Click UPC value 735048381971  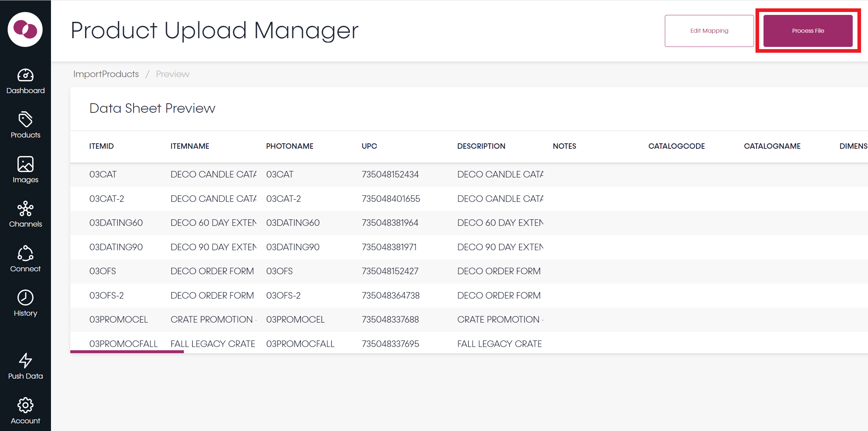pyautogui.click(x=389, y=247)
